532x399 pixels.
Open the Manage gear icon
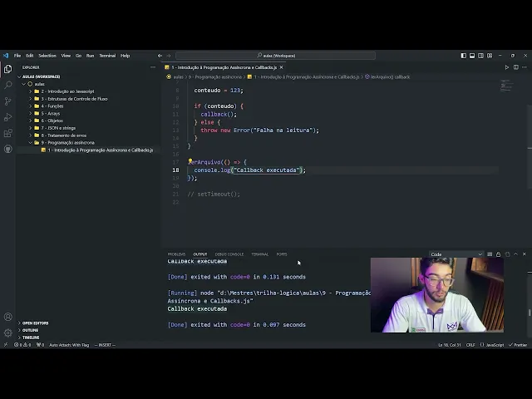pos(7,332)
